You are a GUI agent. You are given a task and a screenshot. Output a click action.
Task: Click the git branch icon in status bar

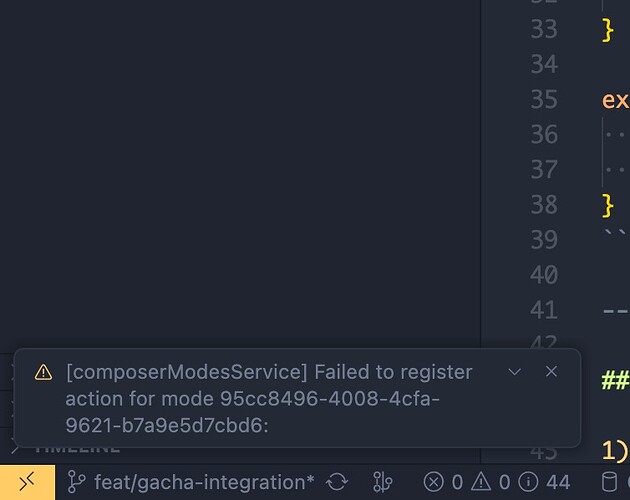75,482
